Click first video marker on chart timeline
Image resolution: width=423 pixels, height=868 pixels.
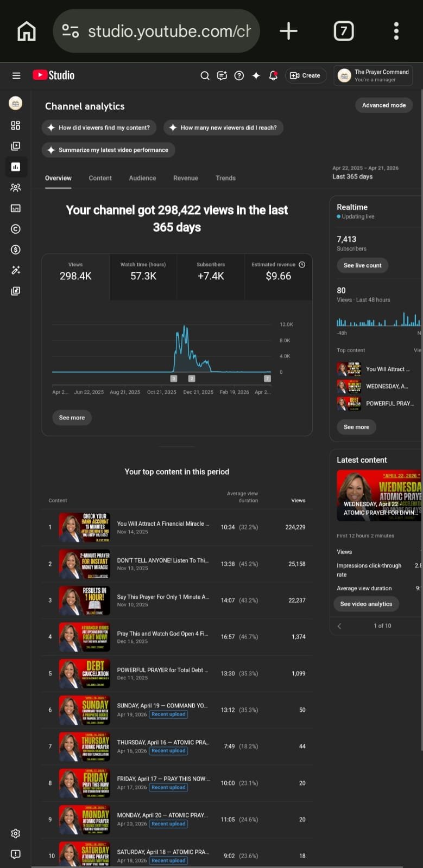[174, 378]
